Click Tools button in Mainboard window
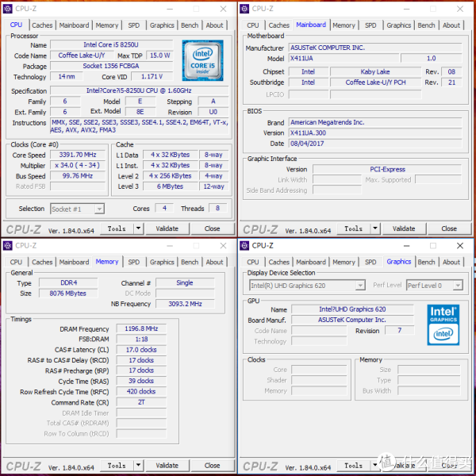476x476 pixels. (x=354, y=228)
